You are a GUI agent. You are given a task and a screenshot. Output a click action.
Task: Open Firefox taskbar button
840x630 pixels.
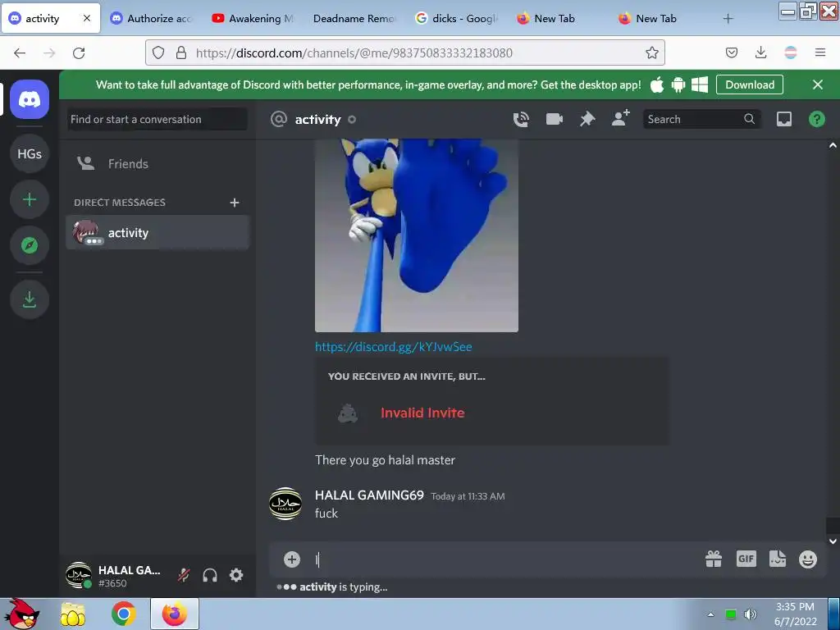pyautogui.click(x=175, y=614)
